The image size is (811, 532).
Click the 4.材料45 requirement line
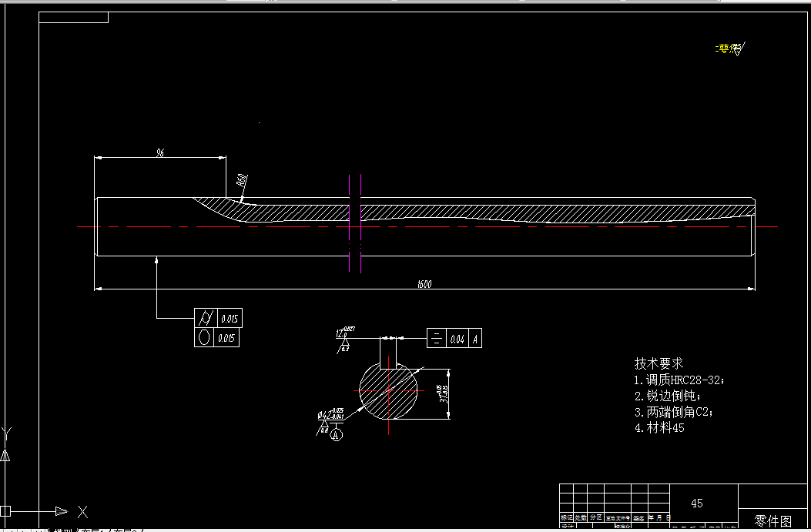coord(659,427)
